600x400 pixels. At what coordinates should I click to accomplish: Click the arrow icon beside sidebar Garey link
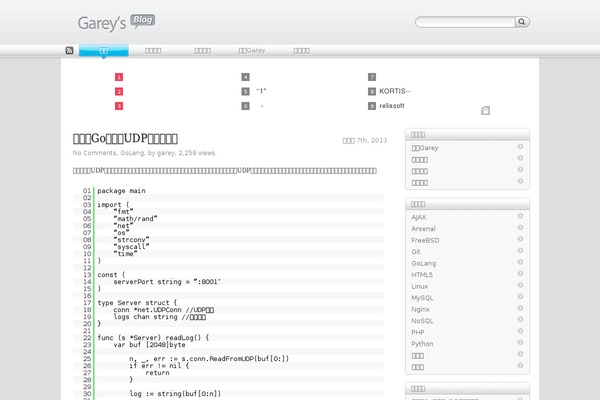(520, 147)
